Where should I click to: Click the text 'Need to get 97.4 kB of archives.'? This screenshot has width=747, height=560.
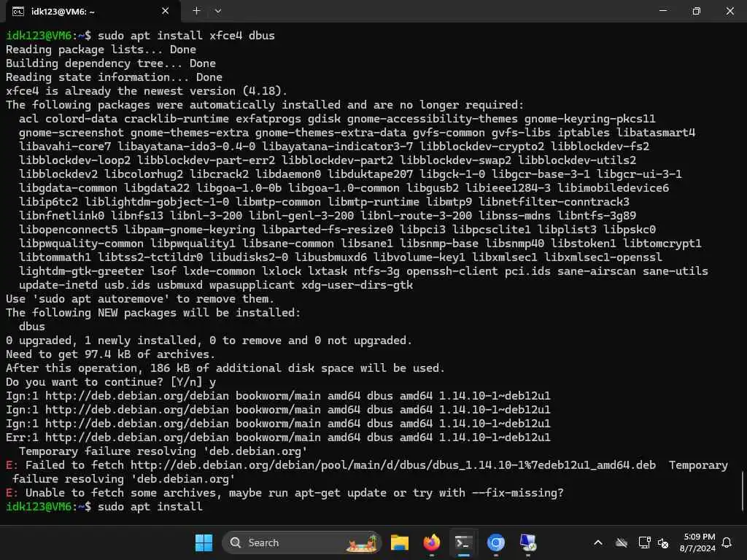[x=111, y=354]
